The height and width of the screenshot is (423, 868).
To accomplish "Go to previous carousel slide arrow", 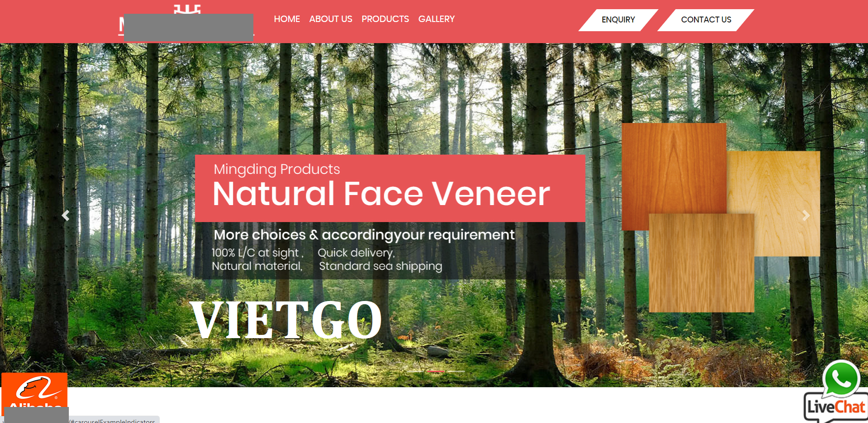I will click(66, 215).
